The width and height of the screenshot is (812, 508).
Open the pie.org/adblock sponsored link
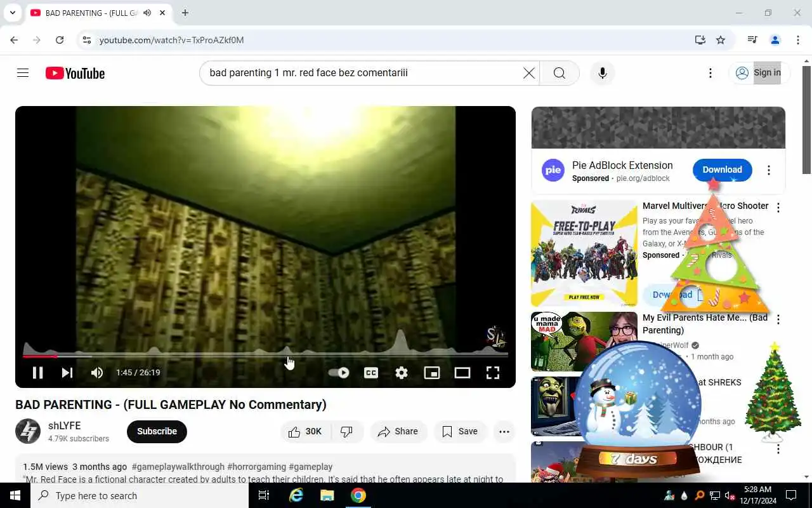[x=643, y=178]
